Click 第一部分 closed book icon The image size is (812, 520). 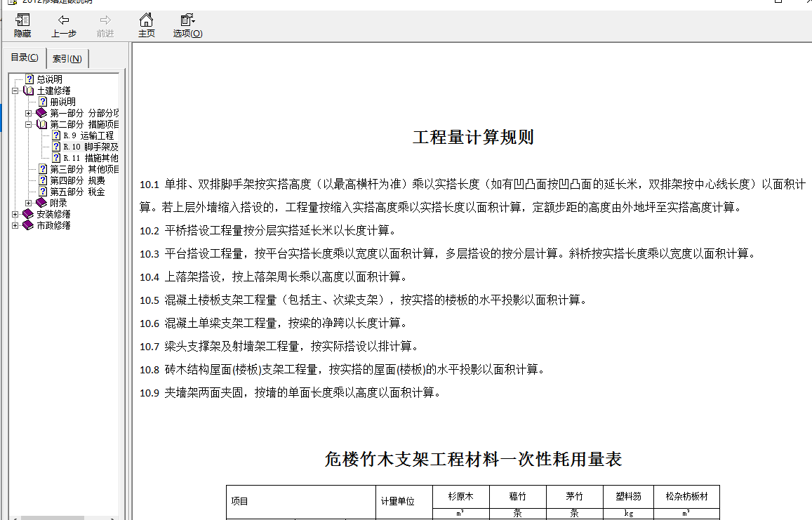(41, 113)
